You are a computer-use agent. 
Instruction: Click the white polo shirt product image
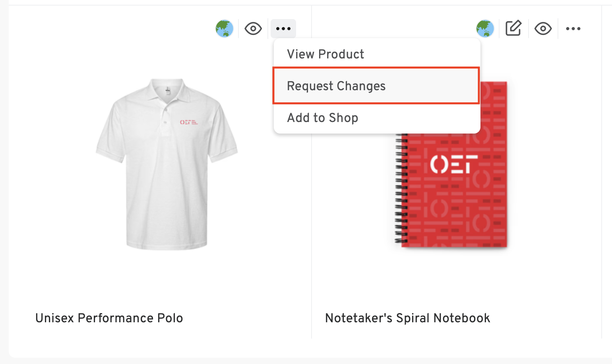click(x=167, y=164)
